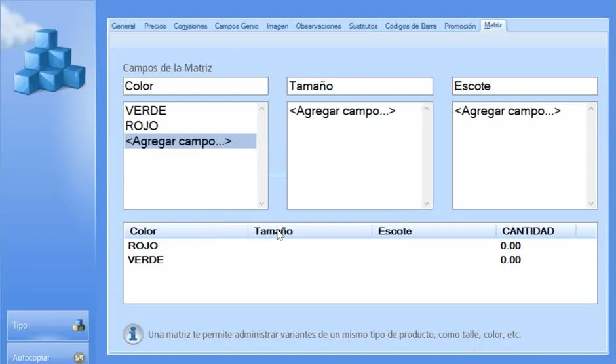This screenshot has height=364, width=616.
Task: Click the Matriz tab
Action: coord(493,26)
